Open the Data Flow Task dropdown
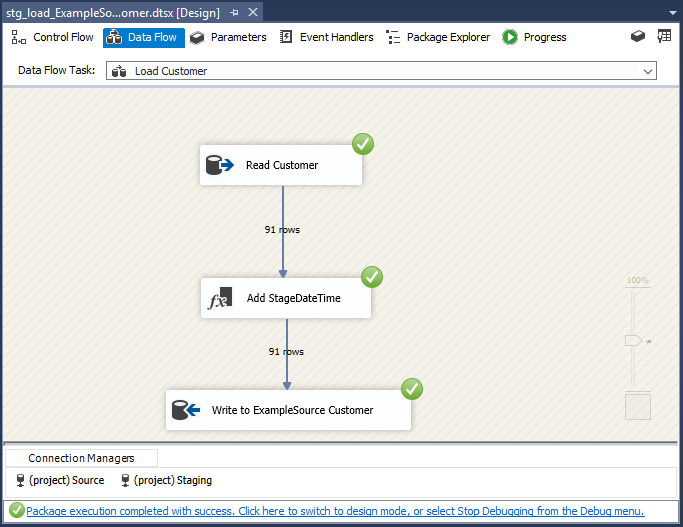This screenshot has height=527, width=683. coord(381,71)
